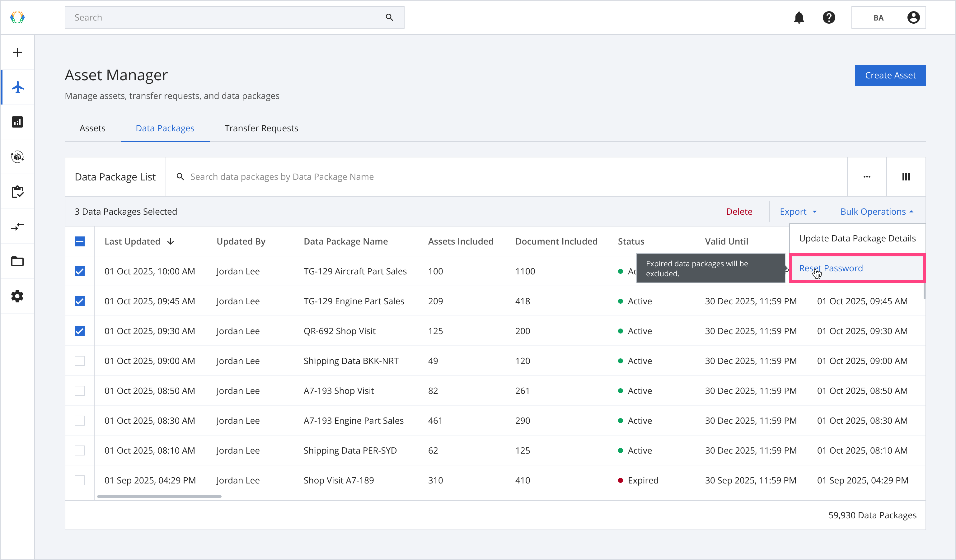Toggle the select-all header checkbox
This screenshot has width=956, height=560.
tap(80, 241)
